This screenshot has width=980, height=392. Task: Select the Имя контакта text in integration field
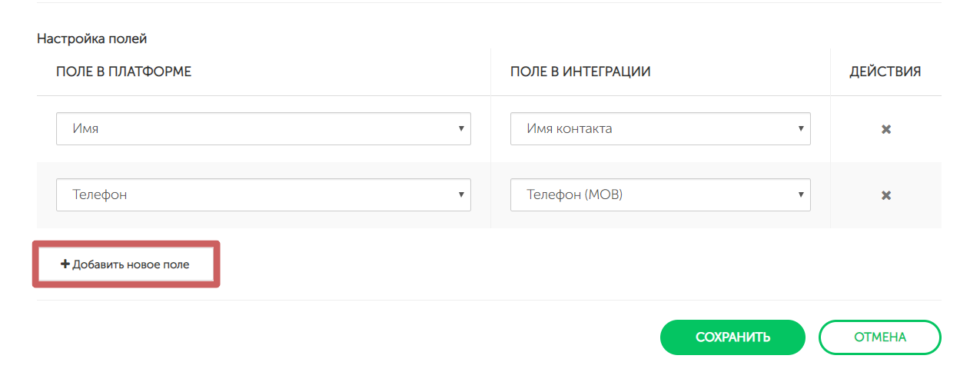click(x=570, y=129)
